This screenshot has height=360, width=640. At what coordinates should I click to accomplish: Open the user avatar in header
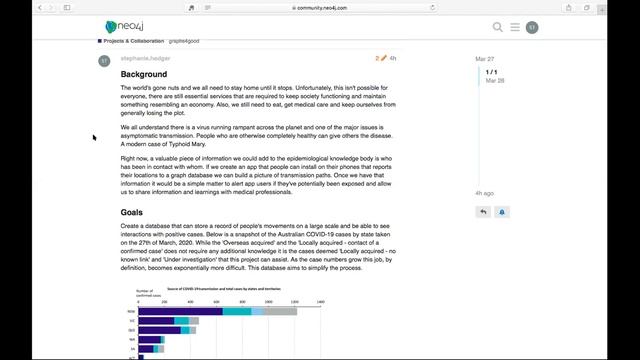click(x=532, y=27)
